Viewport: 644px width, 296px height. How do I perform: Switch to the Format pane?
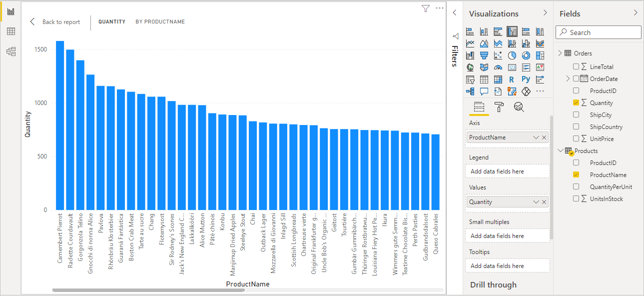[498, 106]
